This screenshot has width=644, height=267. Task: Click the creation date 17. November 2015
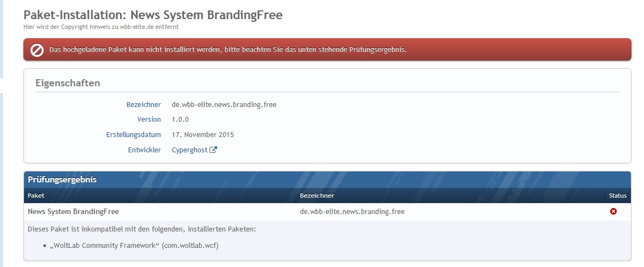203,134
